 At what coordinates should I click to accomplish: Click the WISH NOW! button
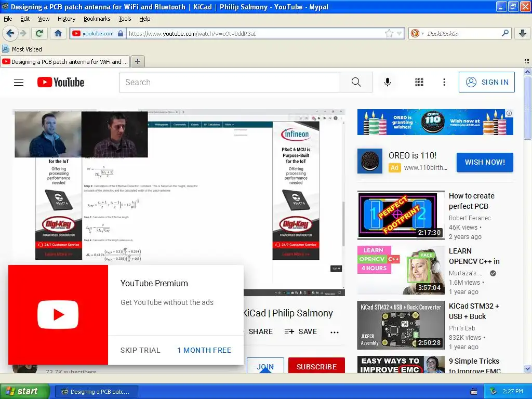pos(485,162)
